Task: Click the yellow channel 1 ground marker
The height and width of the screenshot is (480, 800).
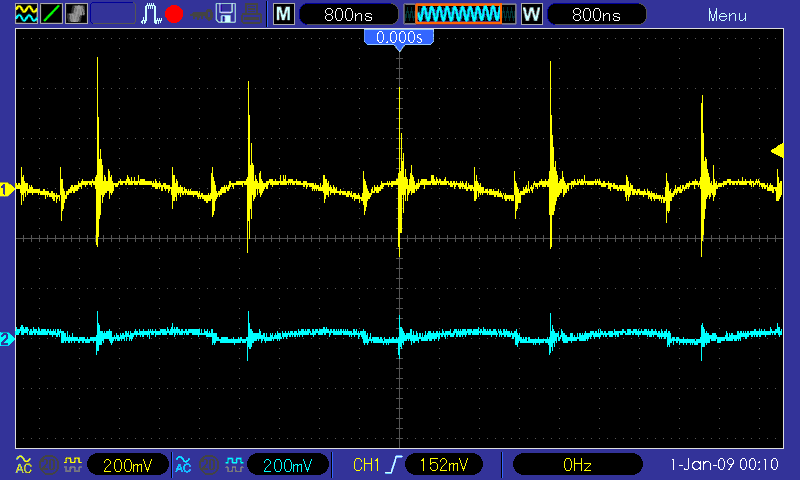Action: pos(7,190)
